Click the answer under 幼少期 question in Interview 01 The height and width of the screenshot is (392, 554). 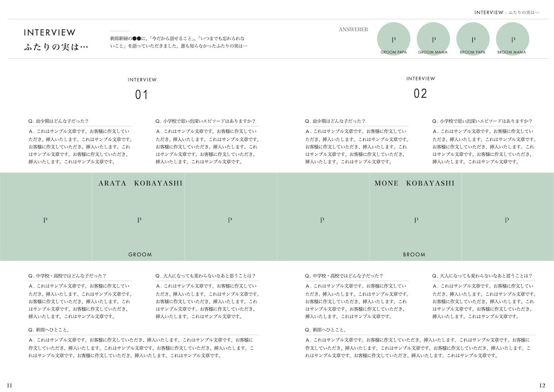[80, 147]
